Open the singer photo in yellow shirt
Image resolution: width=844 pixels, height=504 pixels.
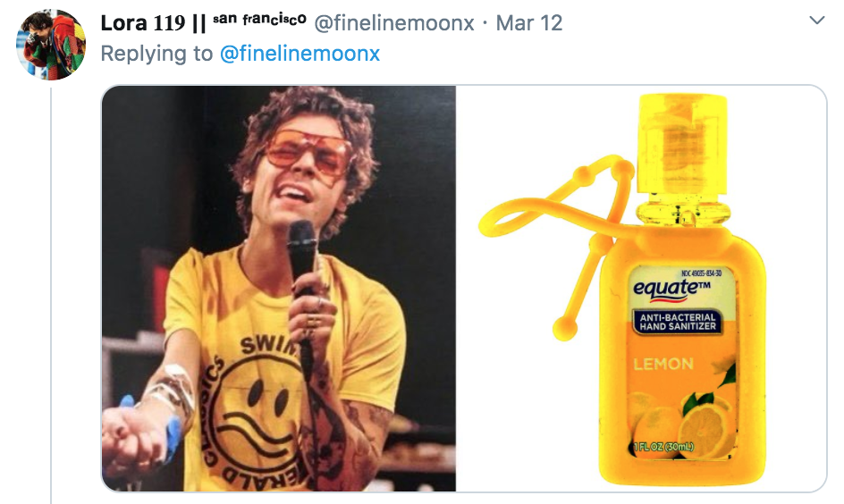point(279,289)
